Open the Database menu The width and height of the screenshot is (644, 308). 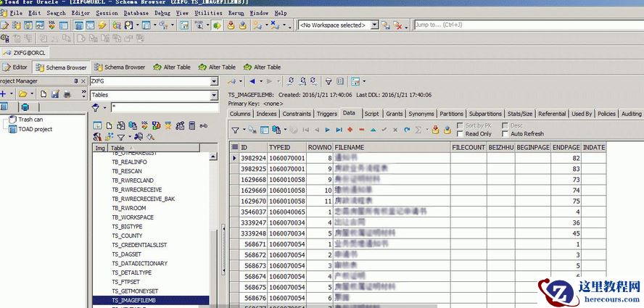136,13
